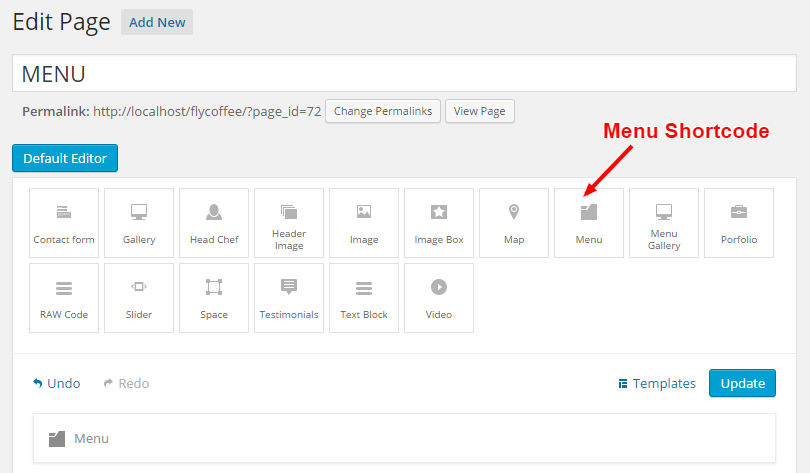This screenshot has height=473, width=810.
Task: Insert the Video element
Action: click(x=439, y=298)
